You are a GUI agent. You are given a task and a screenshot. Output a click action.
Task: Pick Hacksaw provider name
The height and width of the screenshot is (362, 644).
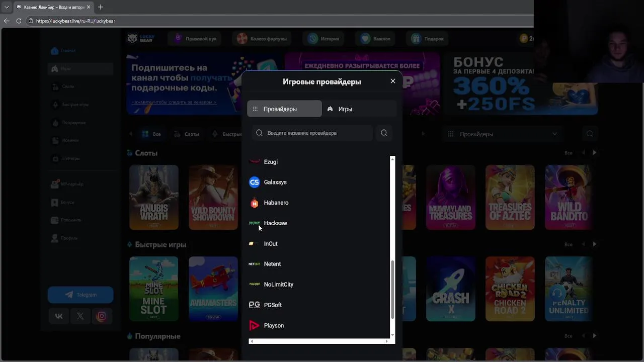coord(276,223)
